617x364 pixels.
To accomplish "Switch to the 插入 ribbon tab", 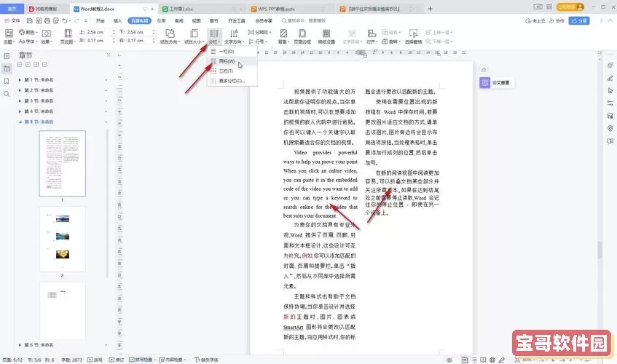I will 118,20.
